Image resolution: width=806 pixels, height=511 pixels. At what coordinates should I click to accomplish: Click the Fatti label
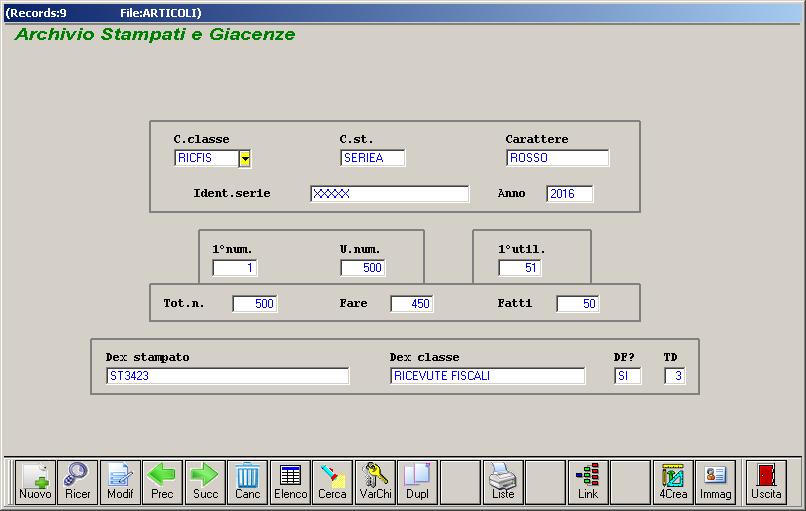pos(515,303)
